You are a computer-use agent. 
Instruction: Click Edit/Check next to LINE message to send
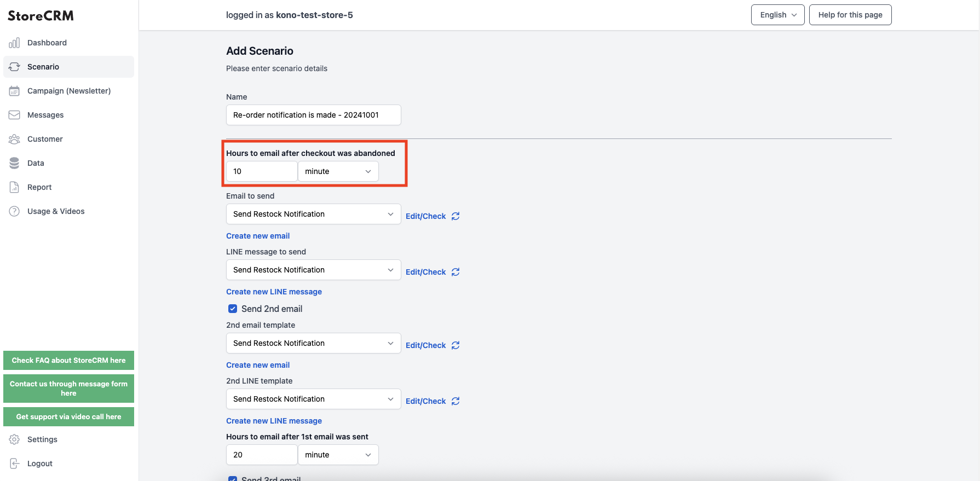click(425, 272)
